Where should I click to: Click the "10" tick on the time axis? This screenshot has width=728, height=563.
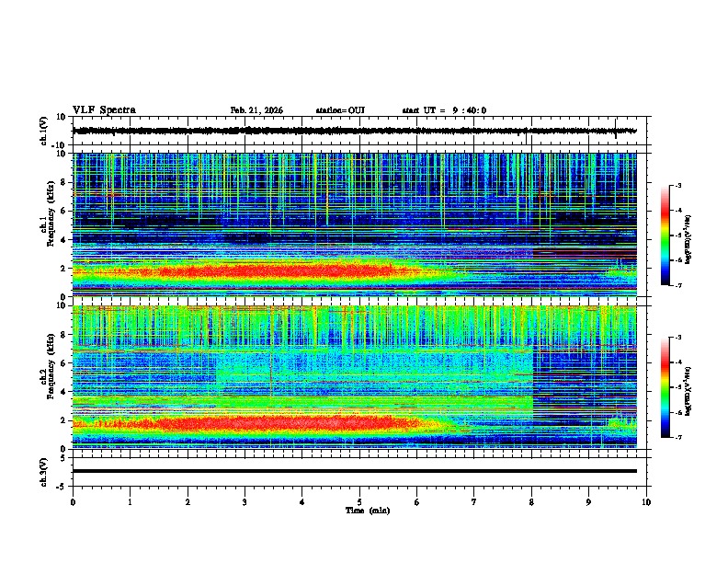pos(646,502)
